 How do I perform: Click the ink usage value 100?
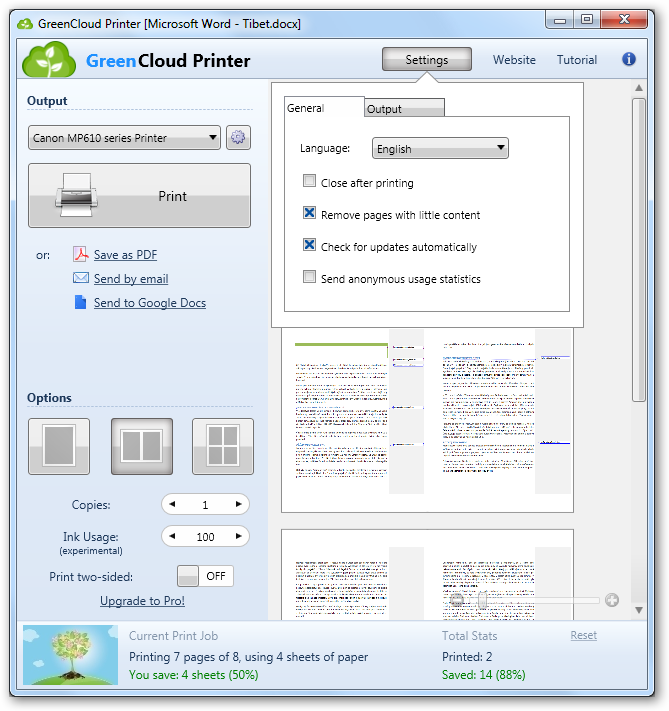[205, 537]
